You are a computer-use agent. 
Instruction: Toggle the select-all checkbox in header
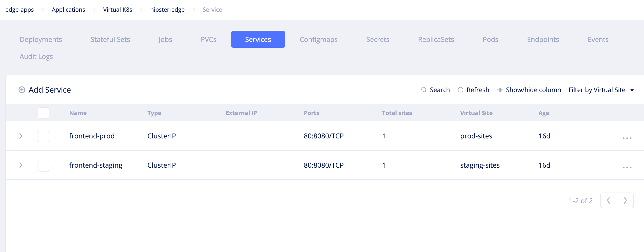click(43, 113)
